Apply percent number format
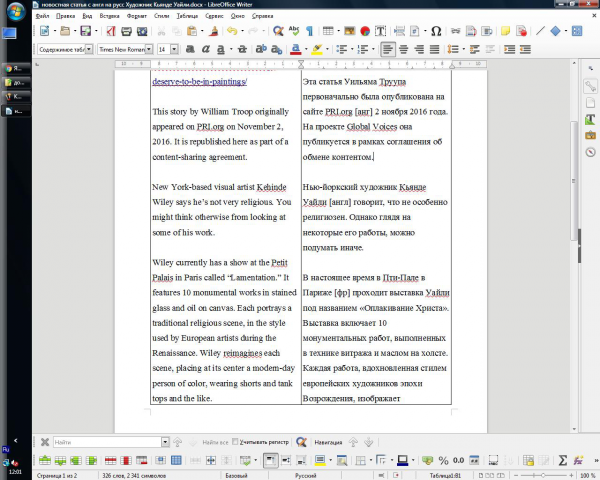The height and width of the screenshot is (480, 600). 443,460
